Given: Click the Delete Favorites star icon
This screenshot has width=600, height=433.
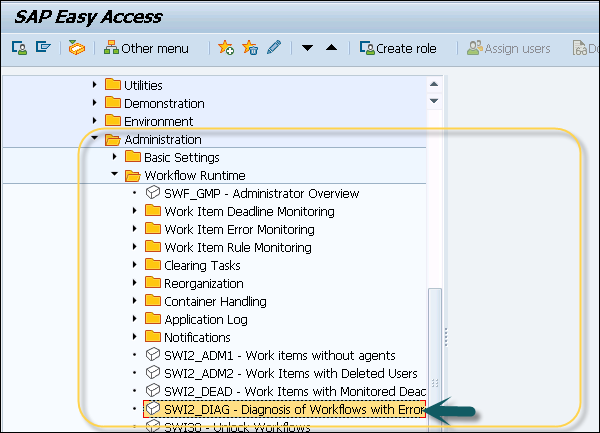Looking at the screenshot, I should [249, 48].
